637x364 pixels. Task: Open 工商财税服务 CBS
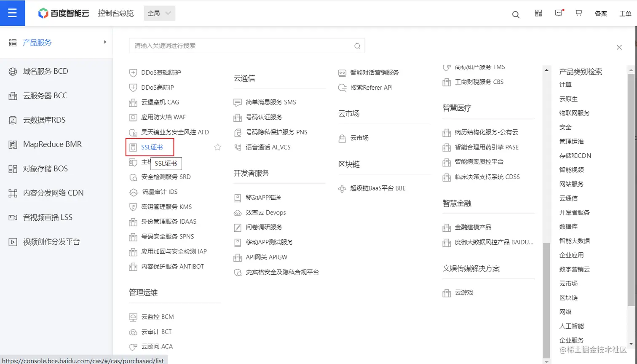coord(479,82)
